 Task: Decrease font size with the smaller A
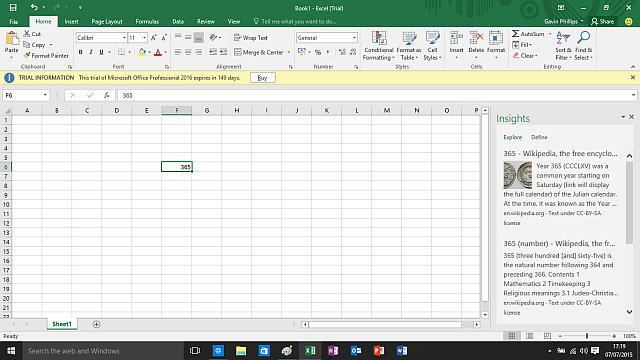point(164,38)
